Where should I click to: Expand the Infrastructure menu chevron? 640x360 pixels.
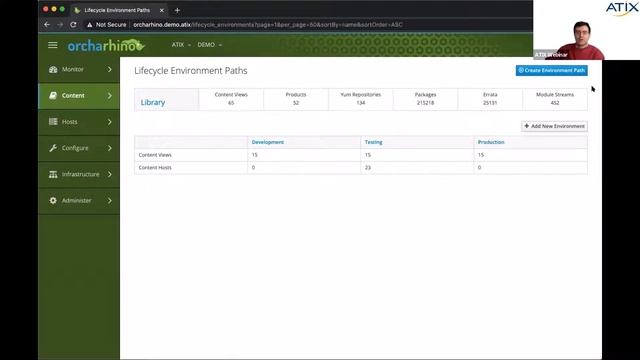109,174
